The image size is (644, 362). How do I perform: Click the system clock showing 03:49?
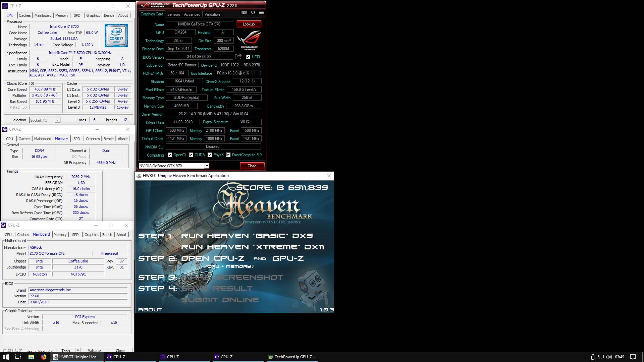620,357
